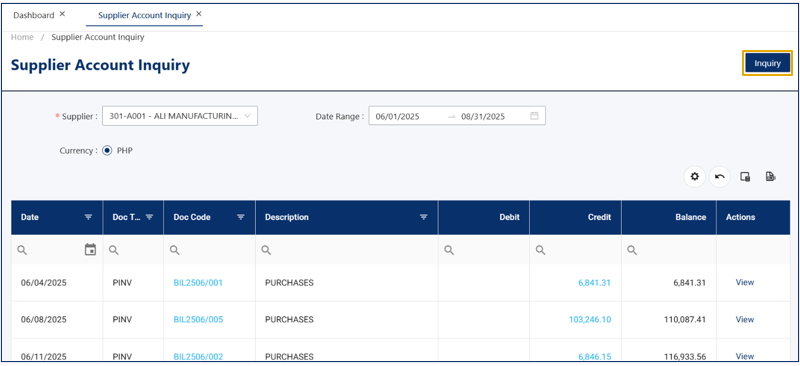Click Date column filter icon

(88, 217)
